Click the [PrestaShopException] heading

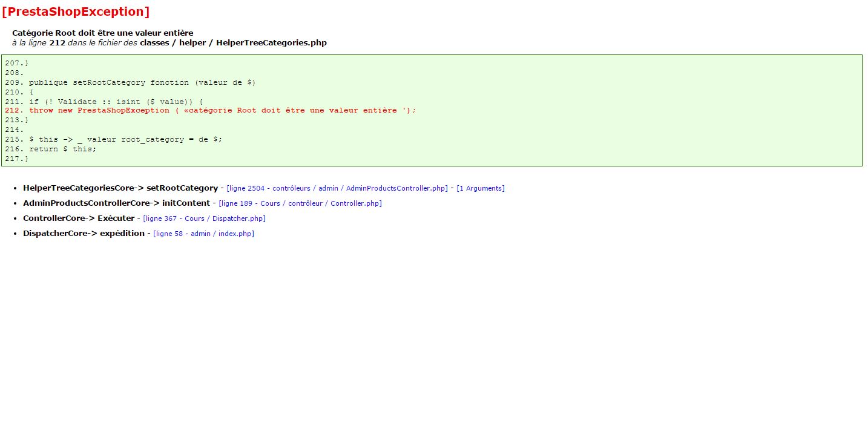(76, 11)
